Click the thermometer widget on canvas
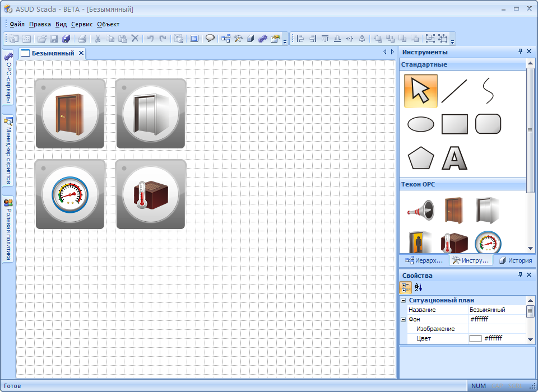The width and height of the screenshot is (538, 392). pos(151,194)
